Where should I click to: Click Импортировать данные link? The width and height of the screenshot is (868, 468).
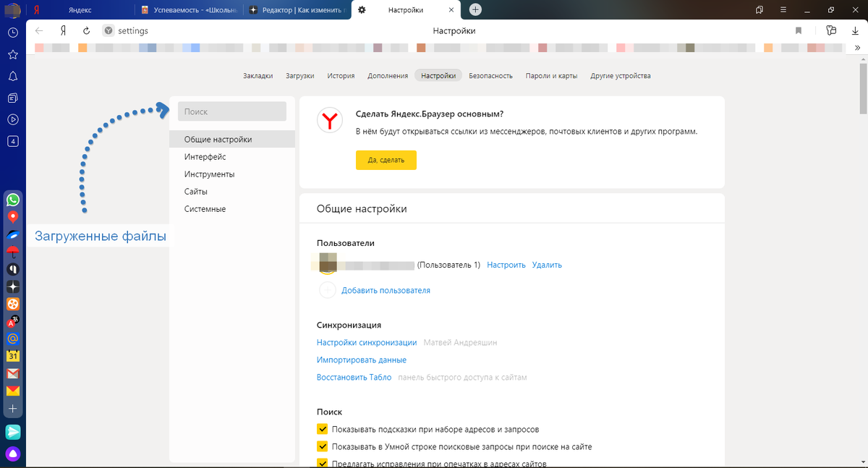pos(362,359)
